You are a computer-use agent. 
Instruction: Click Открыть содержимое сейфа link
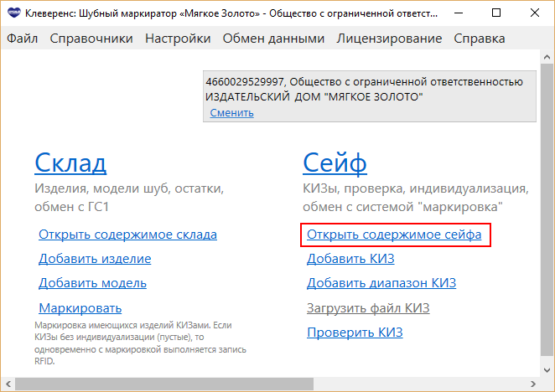coord(394,235)
